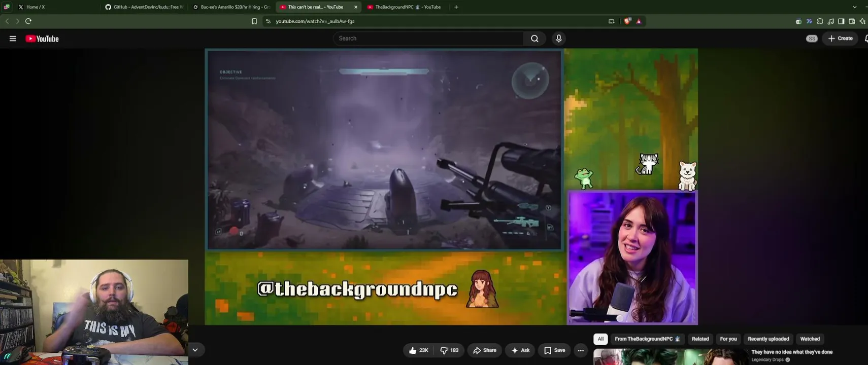Open more actions three-dot menu
This screenshot has height=365, width=868.
point(581,350)
